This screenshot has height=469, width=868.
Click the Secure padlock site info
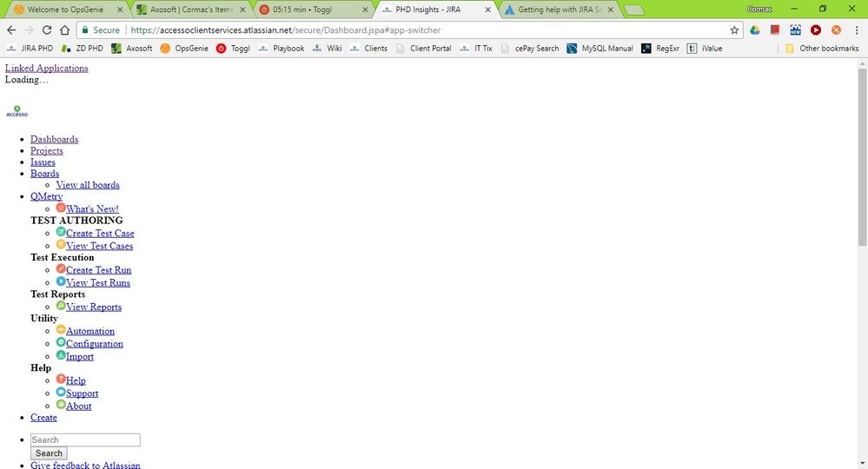[x=101, y=30]
